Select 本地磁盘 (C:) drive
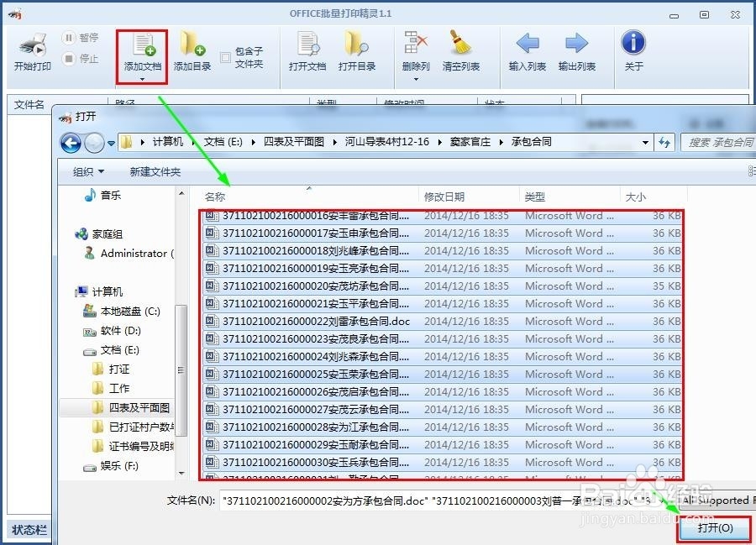Viewport: 756px width, 545px height. point(122,312)
